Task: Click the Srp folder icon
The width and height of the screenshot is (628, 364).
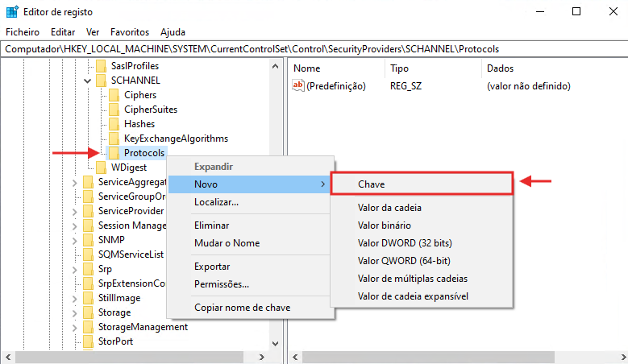Action: click(88, 269)
